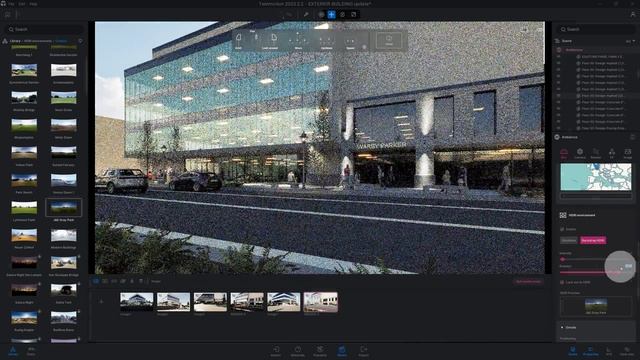Add a new media item with plus
Screen dimensions: 640x360
101,302
